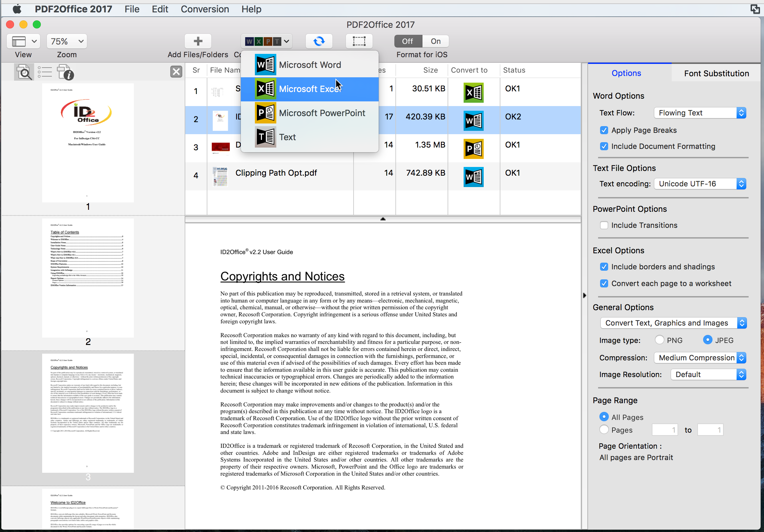Click the Clipping Path Opt.pdf file thumbnail icon

(x=220, y=176)
